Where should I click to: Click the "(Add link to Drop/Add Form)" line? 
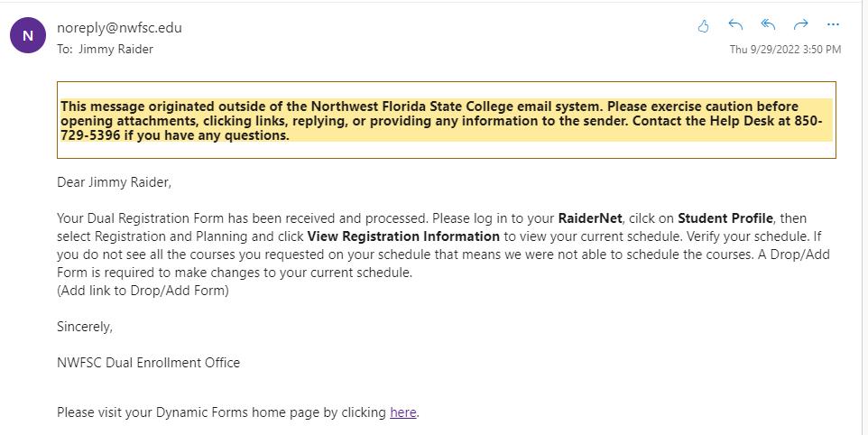point(143,291)
